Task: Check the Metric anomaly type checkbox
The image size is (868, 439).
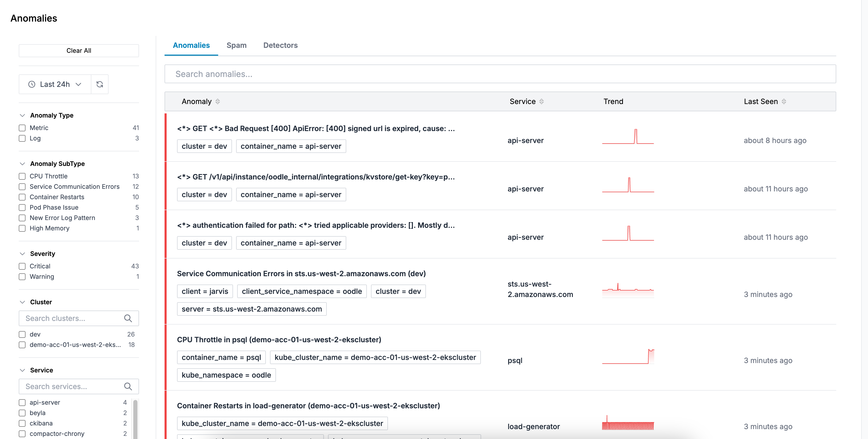Action: (22, 128)
